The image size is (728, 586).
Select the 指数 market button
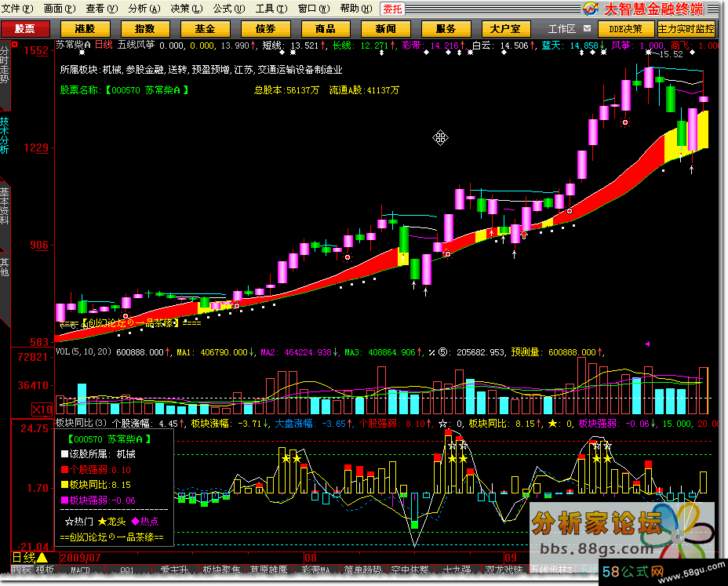coord(145,29)
